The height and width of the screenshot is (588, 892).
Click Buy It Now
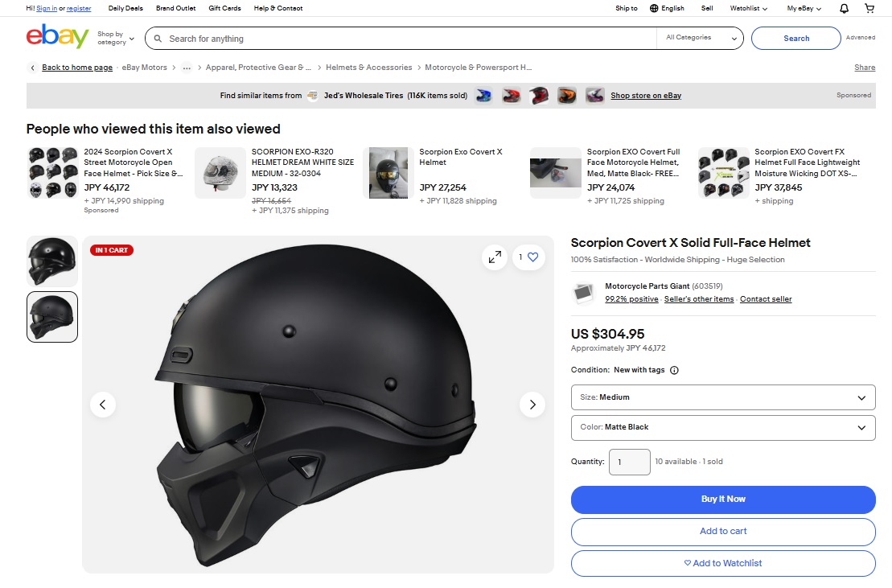pos(723,500)
